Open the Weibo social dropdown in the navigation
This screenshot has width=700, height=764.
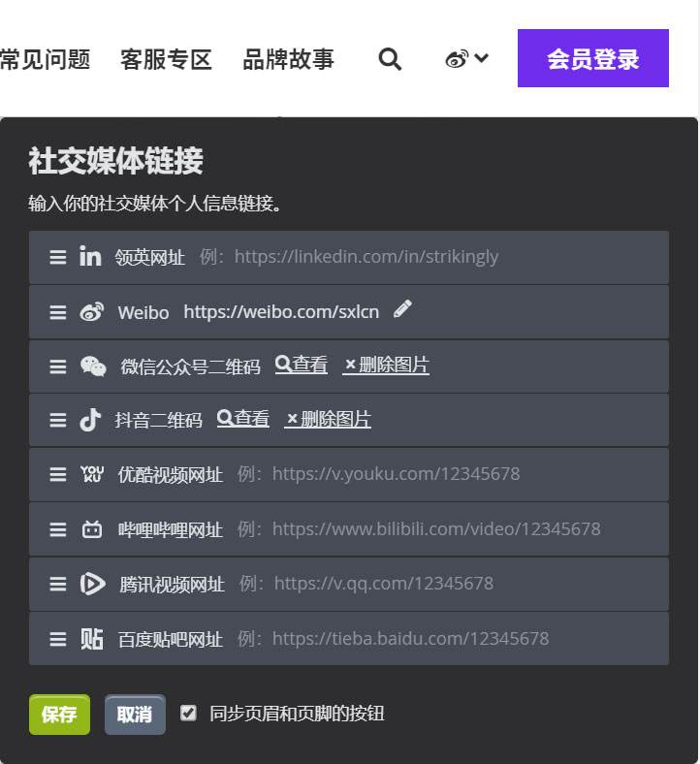pyautogui.click(x=466, y=59)
